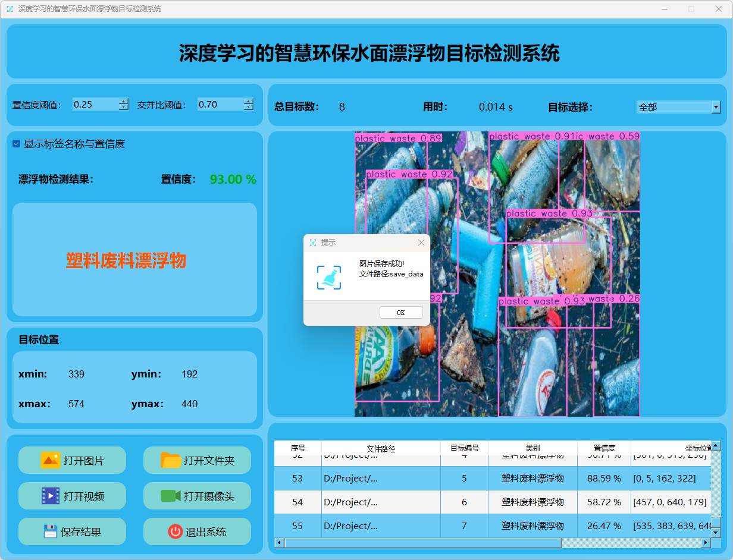Click the red power exit icon

[x=175, y=531]
